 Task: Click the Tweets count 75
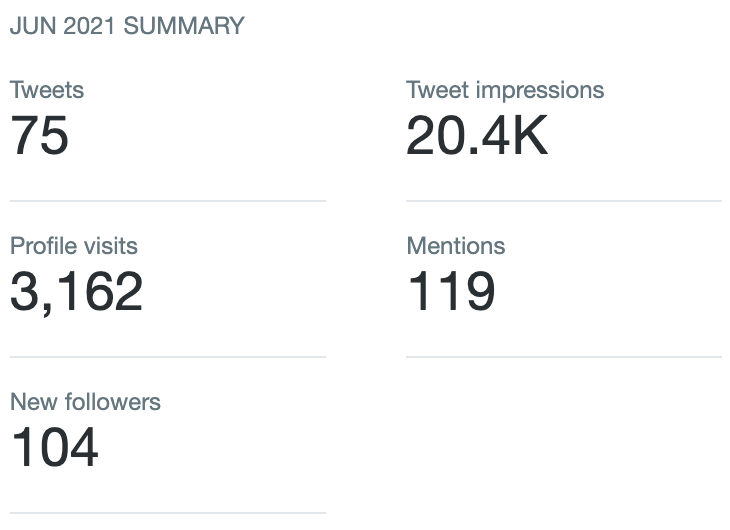[x=40, y=135]
